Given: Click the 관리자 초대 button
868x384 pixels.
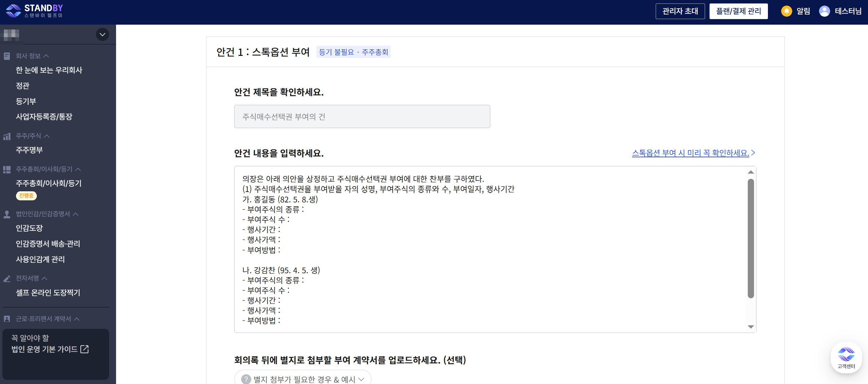Looking at the screenshot, I should [680, 11].
